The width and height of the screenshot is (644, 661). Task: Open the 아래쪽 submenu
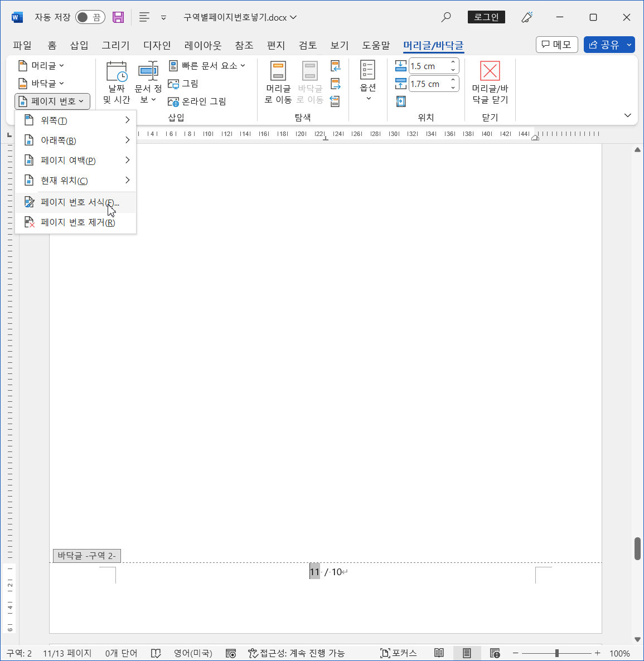point(75,140)
